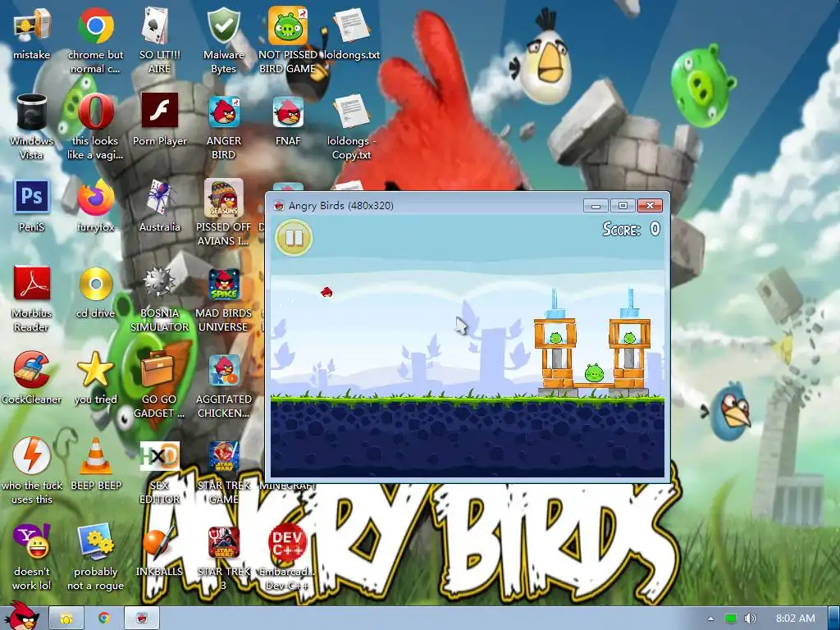Click the 8:02 AM taskbar clock
The height and width of the screenshot is (630, 840).
796,619
